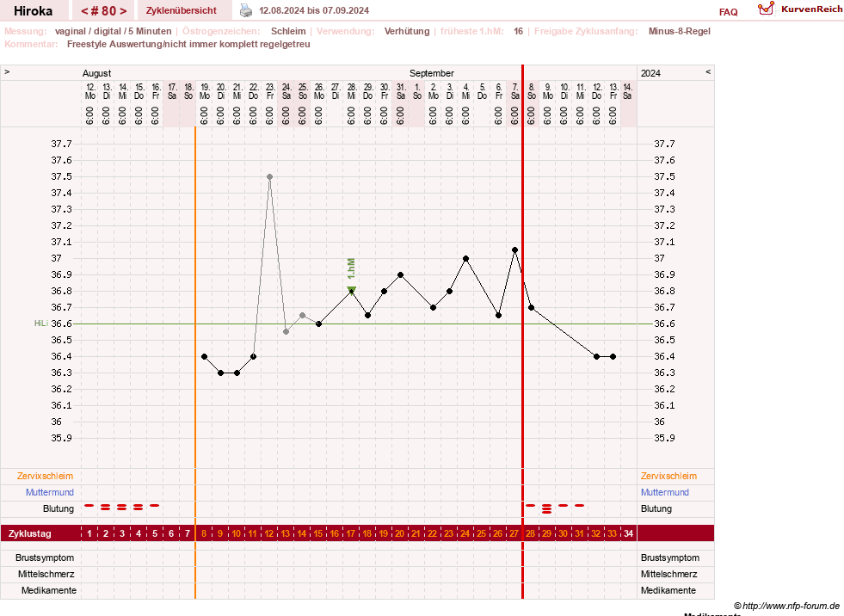Click the bleeding mark on cycle day 5
This screenshot has height=616, width=844.
point(155,506)
